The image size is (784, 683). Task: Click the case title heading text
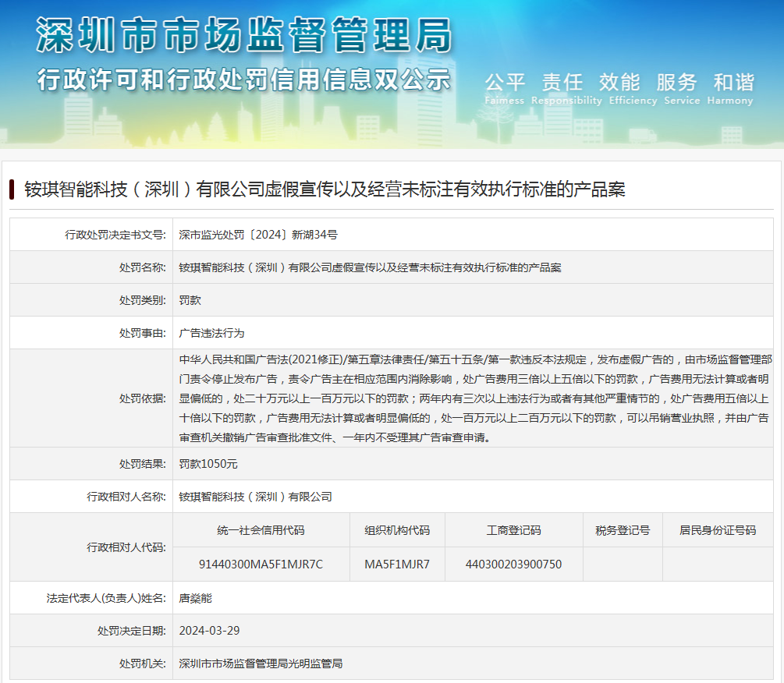[325, 189]
